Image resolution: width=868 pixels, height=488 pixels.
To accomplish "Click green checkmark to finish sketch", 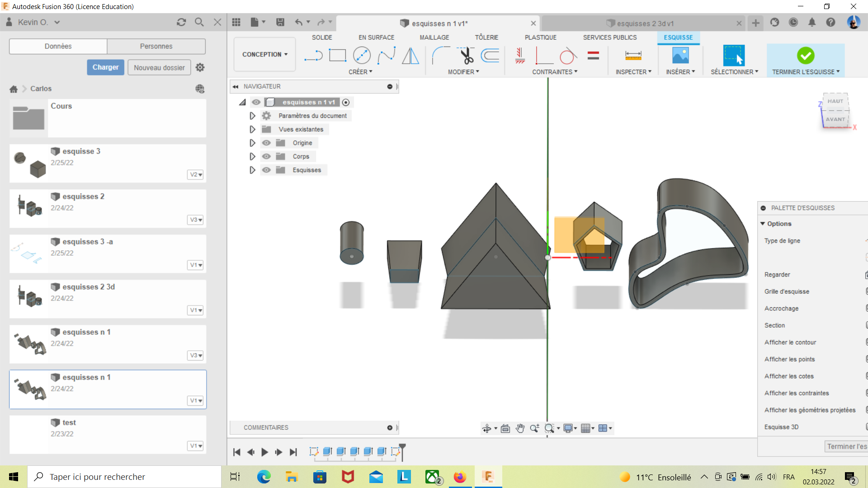I will [x=805, y=56].
